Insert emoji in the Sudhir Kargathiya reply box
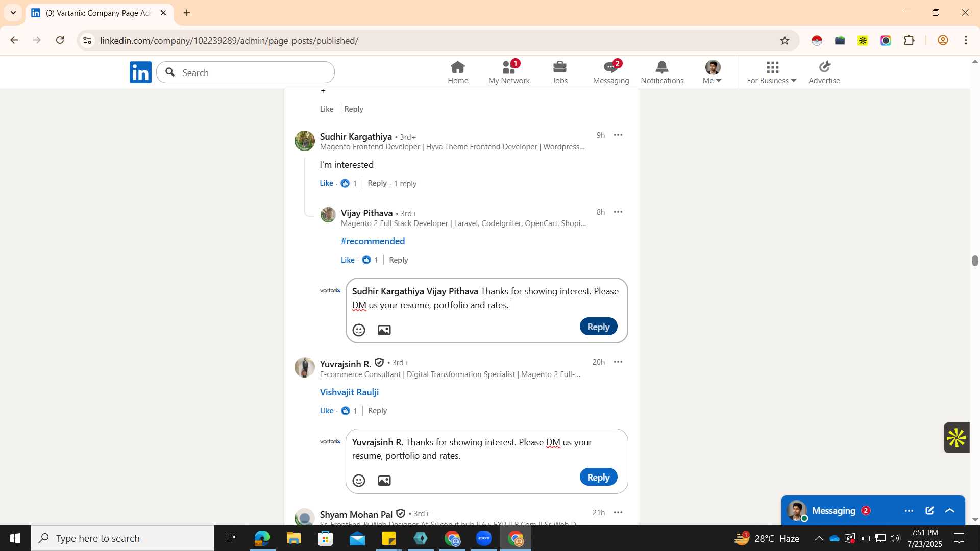This screenshot has width=980, height=551. [x=359, y=330]
